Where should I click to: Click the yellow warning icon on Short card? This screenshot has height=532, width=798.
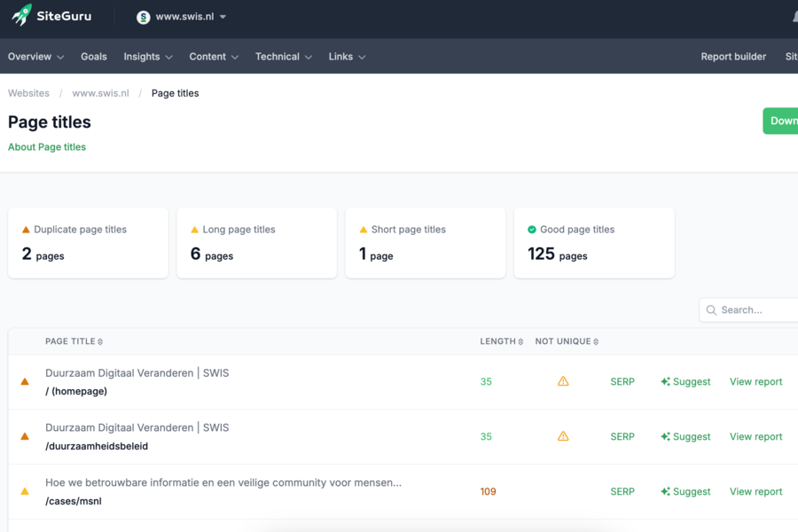pos(364,230)
